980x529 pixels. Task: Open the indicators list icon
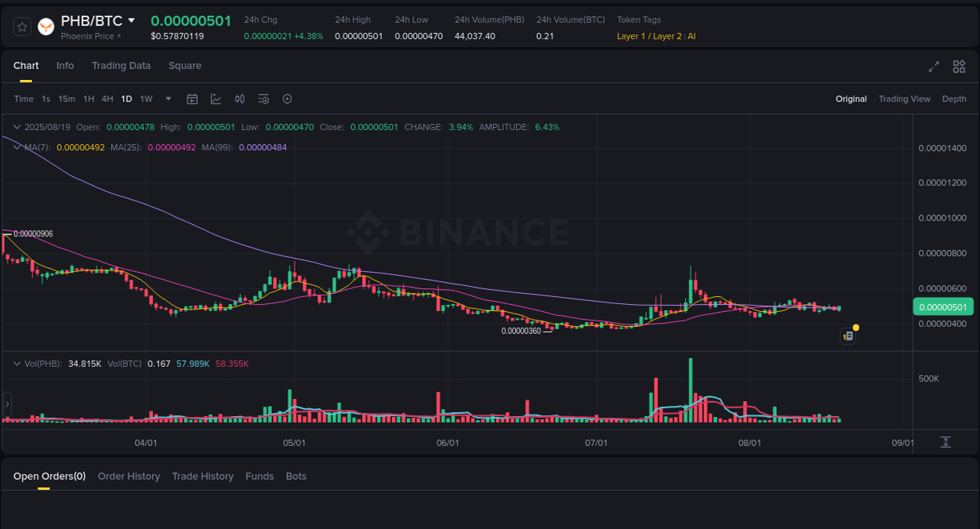tap(263, 99)
